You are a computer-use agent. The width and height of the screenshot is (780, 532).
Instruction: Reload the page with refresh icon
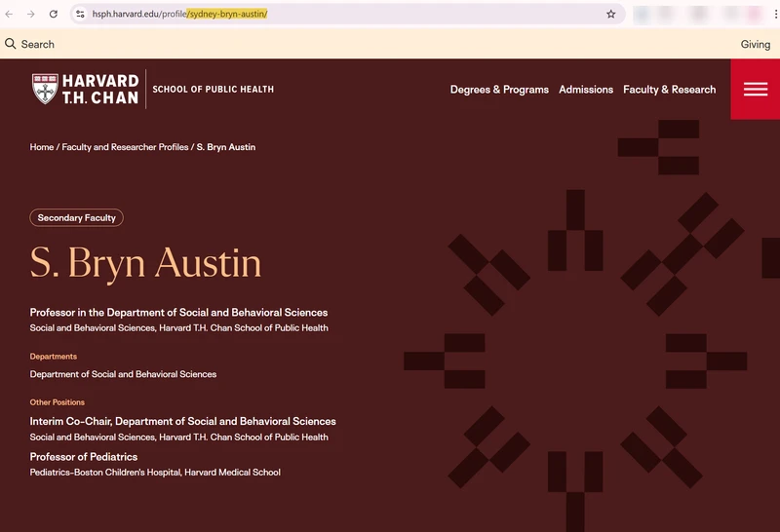[x=54, y=14]
